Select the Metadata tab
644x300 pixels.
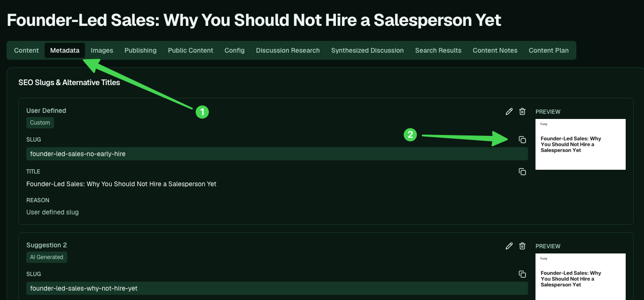pos(65,50)
